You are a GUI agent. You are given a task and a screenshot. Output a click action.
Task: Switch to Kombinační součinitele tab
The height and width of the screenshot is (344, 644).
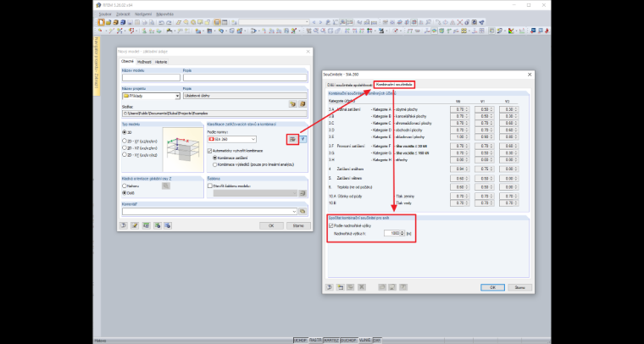point(394,85)
